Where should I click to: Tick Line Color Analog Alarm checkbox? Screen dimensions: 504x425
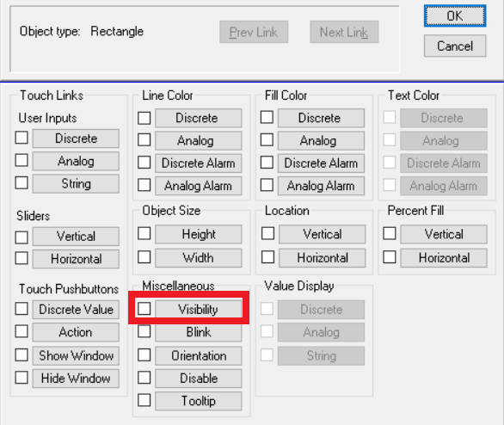pyautogui.click(x=144, y=185)
